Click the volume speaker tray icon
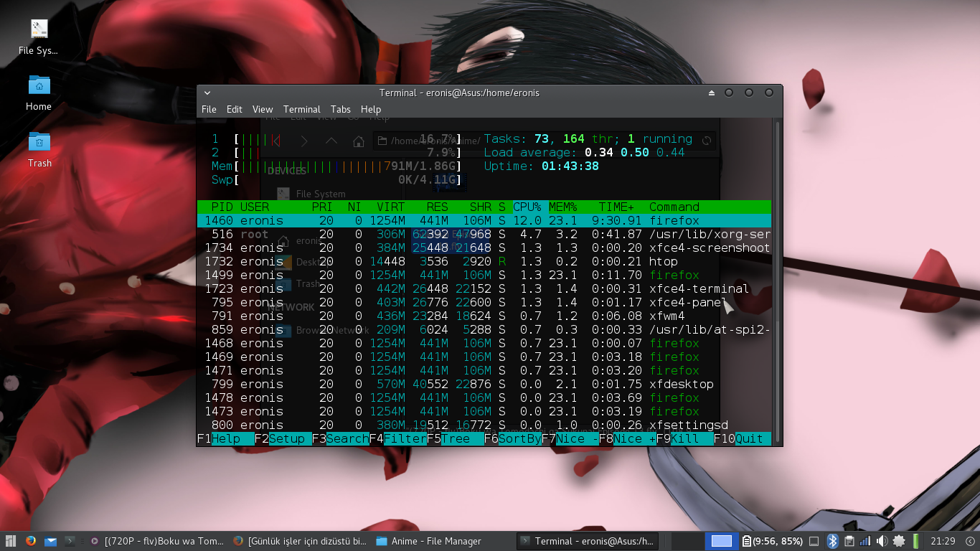 882,541
